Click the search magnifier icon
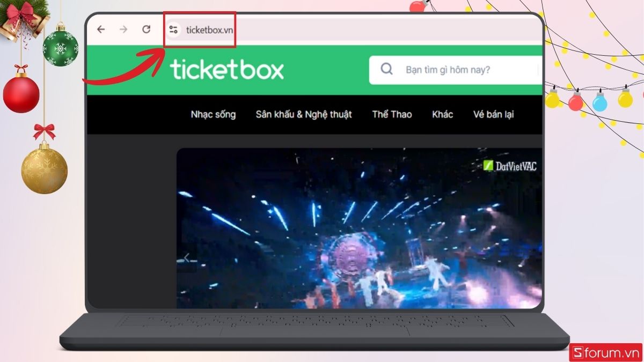 (x=386, y=69)
